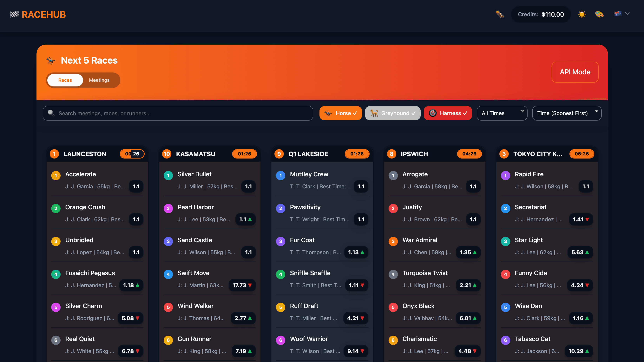
Task: Click the bee icon beside Credits
Action: [500, 14]
